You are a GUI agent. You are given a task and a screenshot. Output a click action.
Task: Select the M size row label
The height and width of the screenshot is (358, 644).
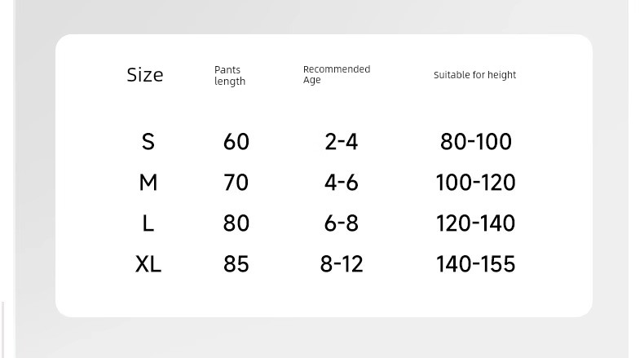coord(148,182)
